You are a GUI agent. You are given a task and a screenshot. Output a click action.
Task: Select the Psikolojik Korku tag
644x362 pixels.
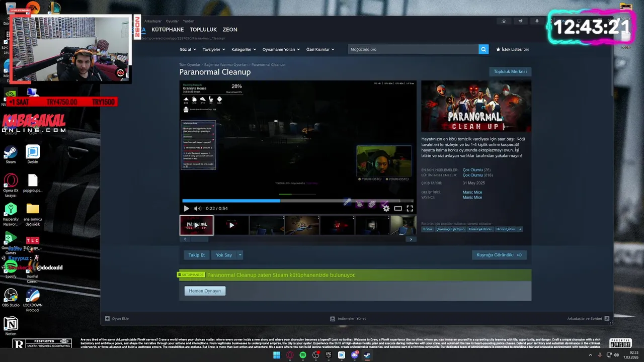pyautogui.click(x=480, y=229)
